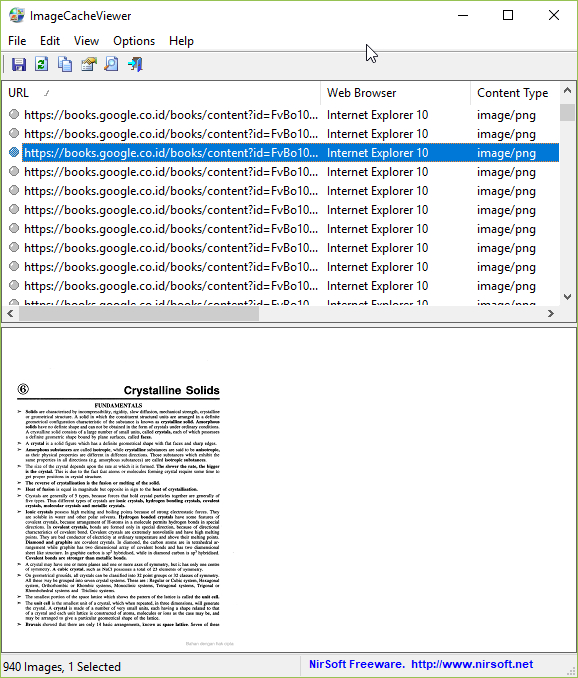Open the View menu

coord(86,41)
